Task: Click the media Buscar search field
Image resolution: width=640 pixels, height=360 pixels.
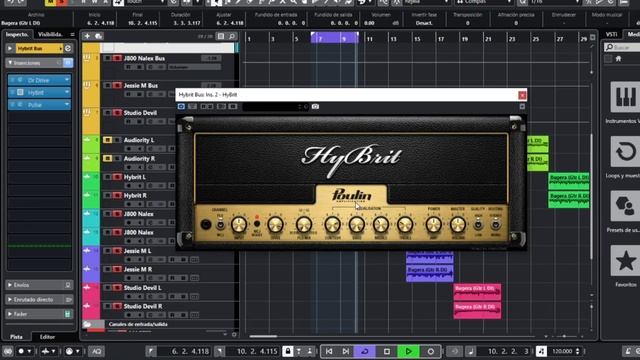Action: 622,47
